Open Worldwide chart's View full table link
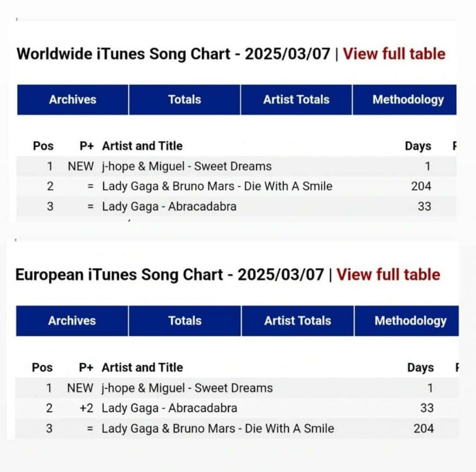Image resolution: width=476 pixels, height=472 pixels. click(394, 54)
